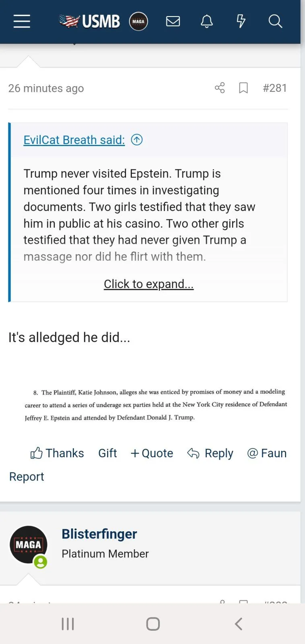Expand the quoted post with Click to expand
Screen dimensions: 305x644
click(x=148, y=284)
